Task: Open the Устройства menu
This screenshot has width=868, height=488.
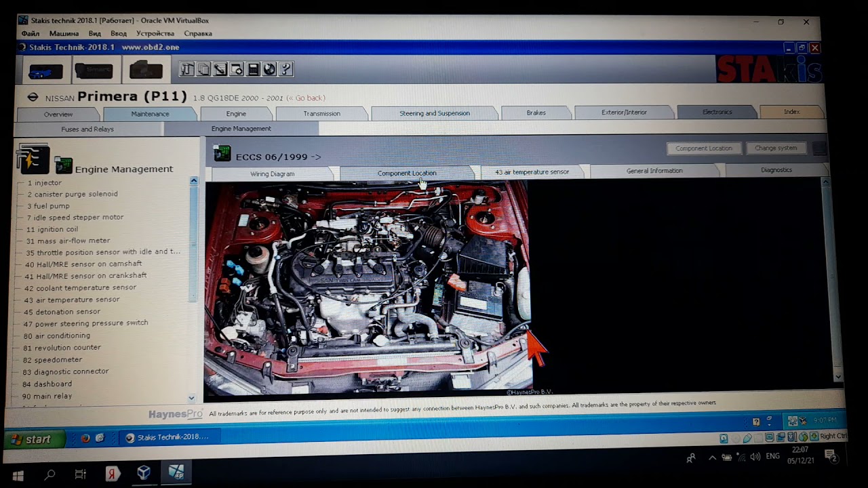Action: (155, 33)
